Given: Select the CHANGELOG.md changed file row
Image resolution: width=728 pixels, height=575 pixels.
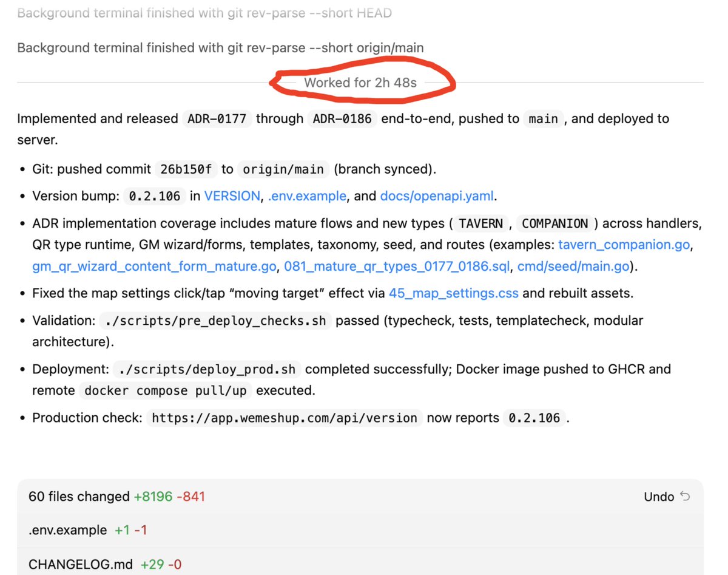Looking at the screenshot, I should click(x=360, y=563).
